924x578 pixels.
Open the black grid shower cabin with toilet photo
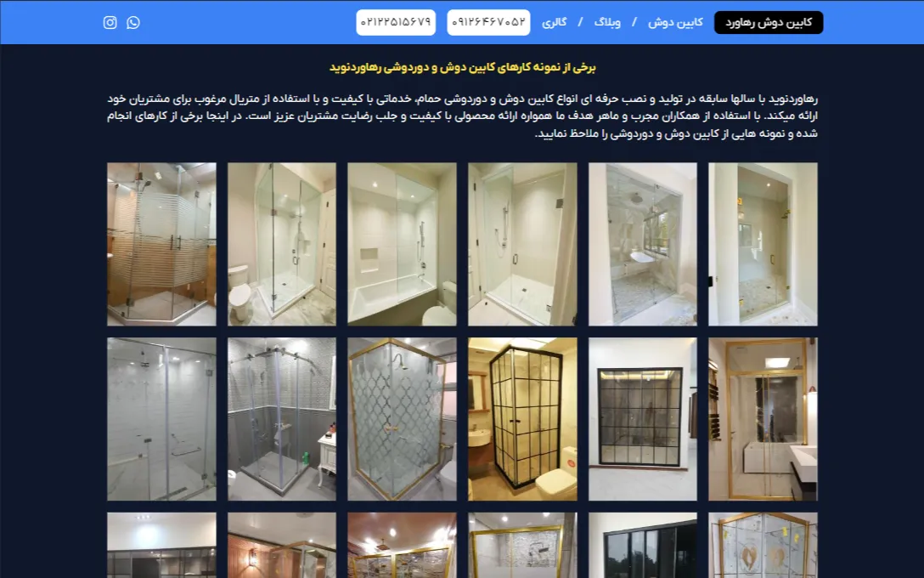pyautogui.click(x=522, y=419)
